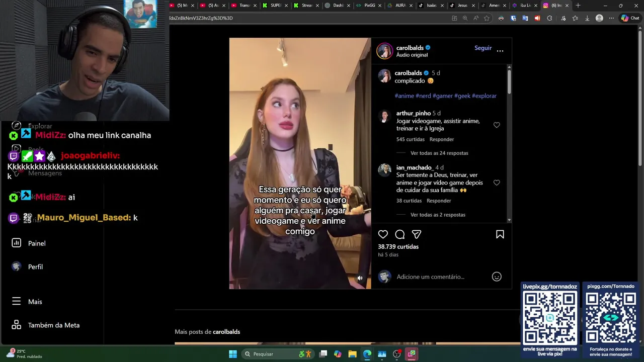Switch to the SUPER browser tab
The height and width of the screenshot is (362, 644).
(x=276, y=6)
